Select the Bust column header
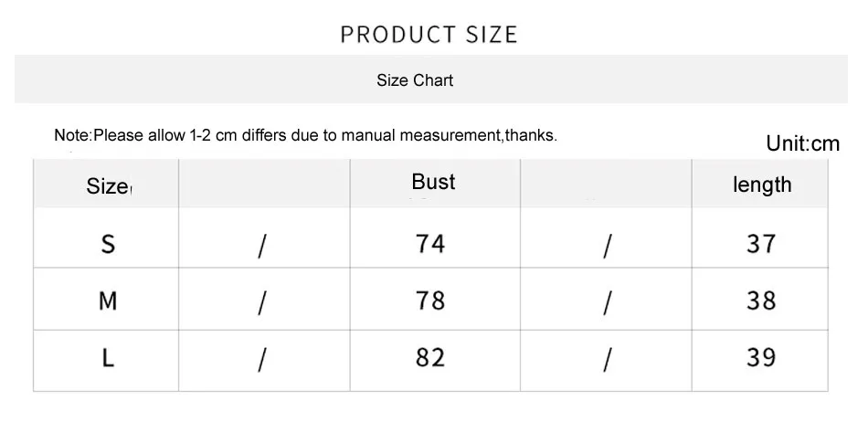The width and height of the screenshot is (868, 422). [435, 184]
